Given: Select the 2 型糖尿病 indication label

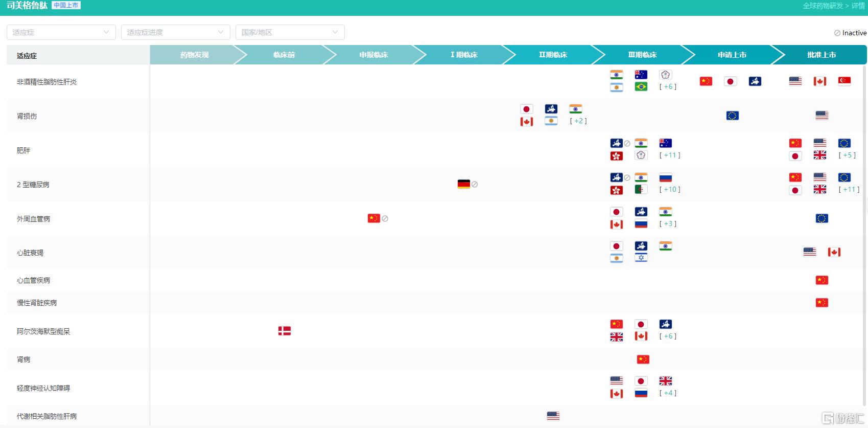Looking at the screenshot, I should 33,185.
